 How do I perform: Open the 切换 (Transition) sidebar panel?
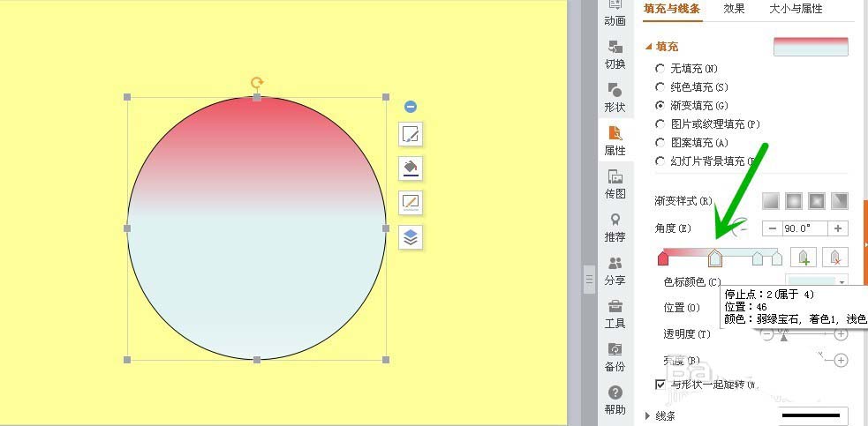click(x=615, y=55)
